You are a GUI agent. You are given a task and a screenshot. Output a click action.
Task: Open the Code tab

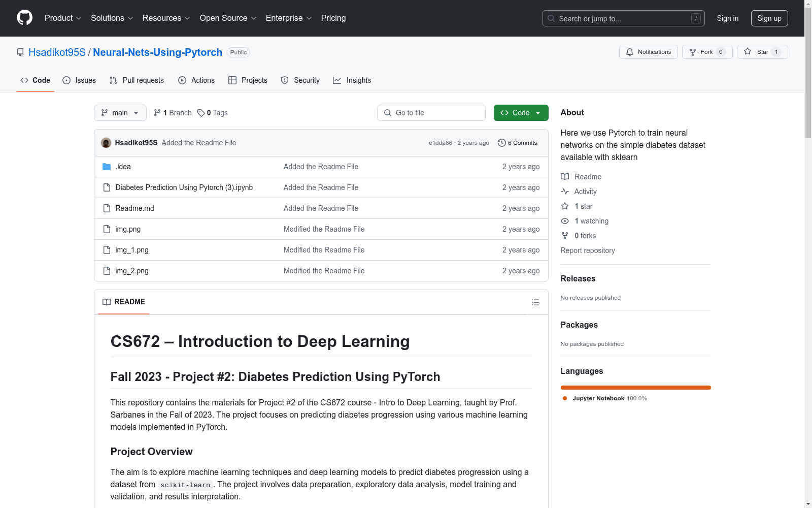click(x=36, y=80)
